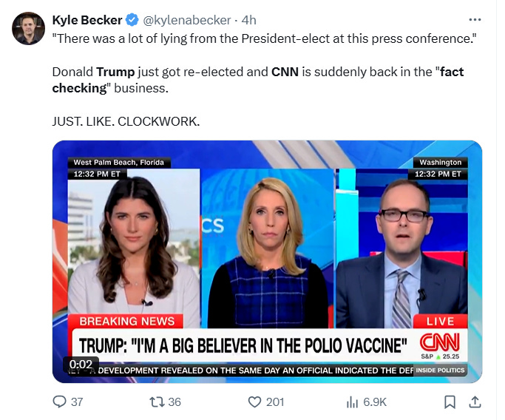Play the CNN video clip
The width and height of the screenshot is (505, 420).
267,262
